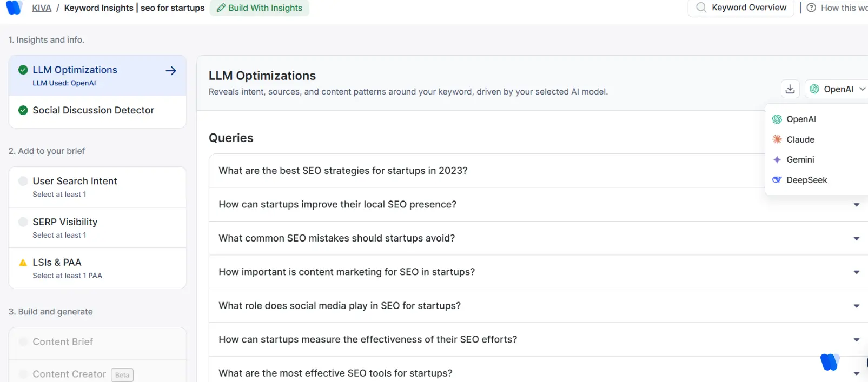Viewport: 868px width, 382px height.
Task: Click the Queries heading
Action: 231,138
